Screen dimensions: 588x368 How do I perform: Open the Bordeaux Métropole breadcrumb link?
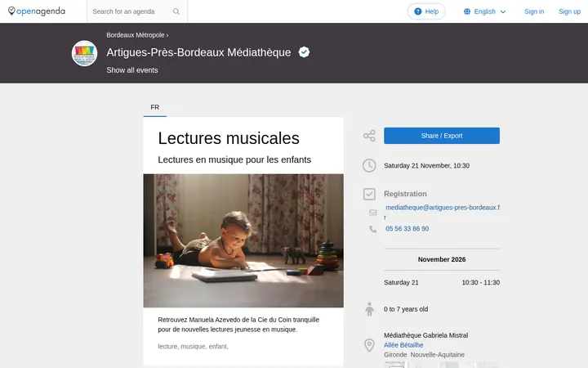tap(136, 35)
